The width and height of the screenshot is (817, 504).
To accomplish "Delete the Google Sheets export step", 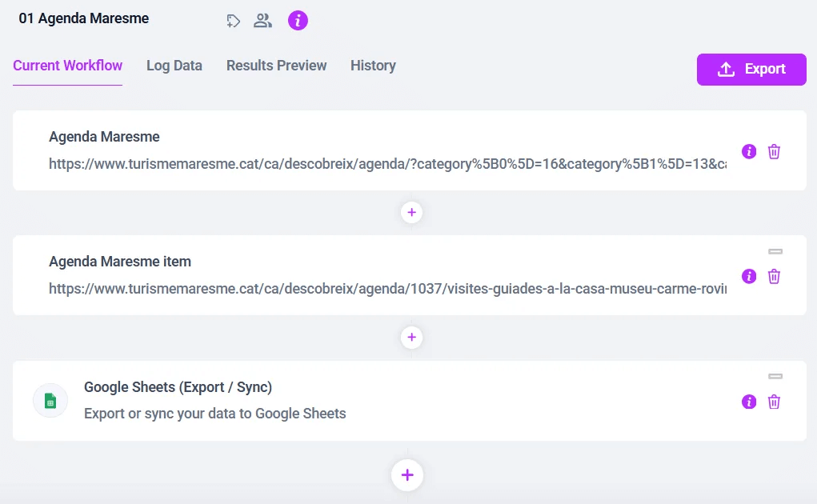I will tap(774, 402).
